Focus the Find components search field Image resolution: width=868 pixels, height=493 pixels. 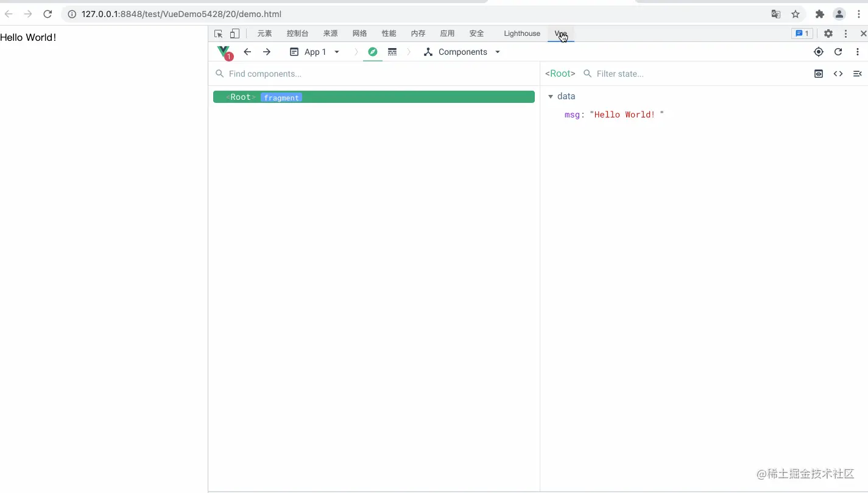tap(374, 74)
